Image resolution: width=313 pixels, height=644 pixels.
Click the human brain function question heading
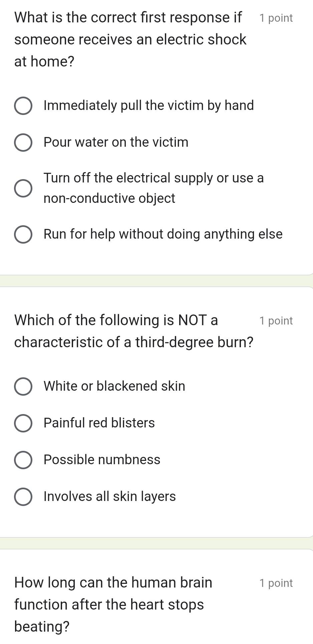coord(113,604)
